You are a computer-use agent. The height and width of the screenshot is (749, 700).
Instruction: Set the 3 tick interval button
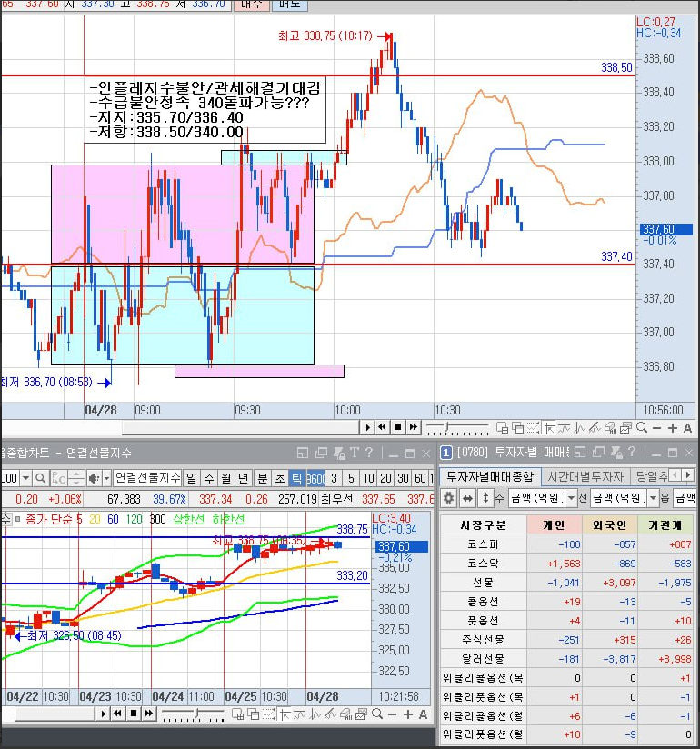click(334, 478)
